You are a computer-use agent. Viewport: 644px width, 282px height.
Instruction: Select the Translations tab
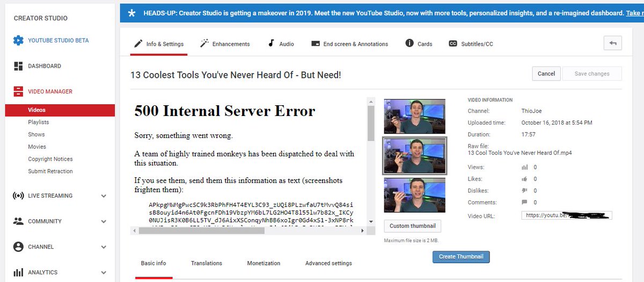click(207, 263)
